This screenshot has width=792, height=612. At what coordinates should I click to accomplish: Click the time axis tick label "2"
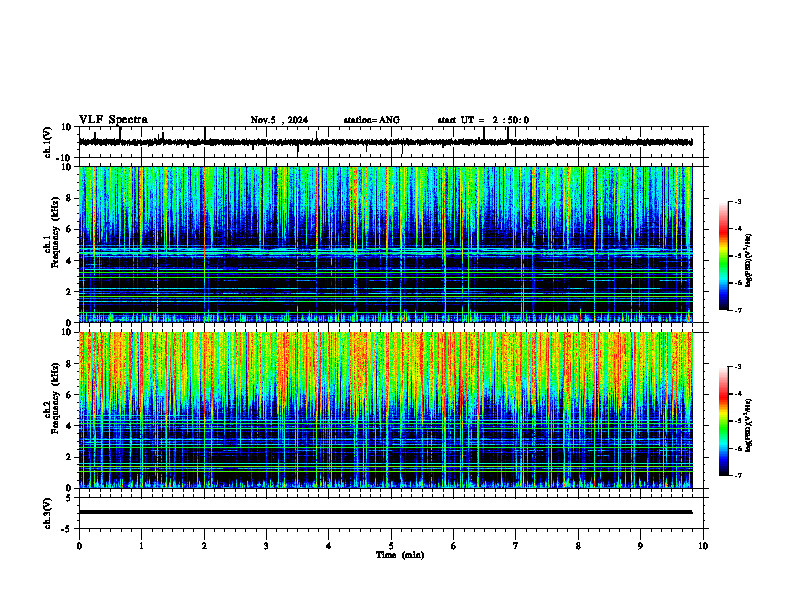tap(204, 546)
